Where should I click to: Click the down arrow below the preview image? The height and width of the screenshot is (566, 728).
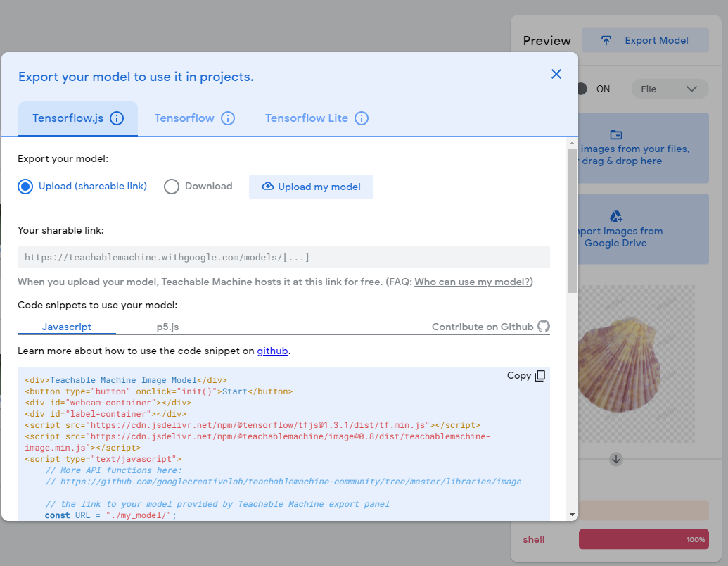[616, 460]
